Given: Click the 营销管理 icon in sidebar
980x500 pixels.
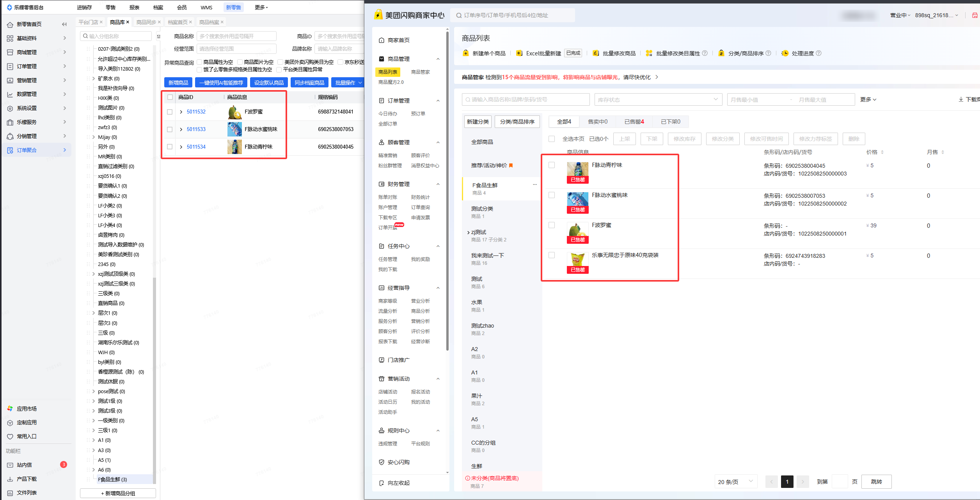Looking at the screenshot, I should click(x=10, y=80).
